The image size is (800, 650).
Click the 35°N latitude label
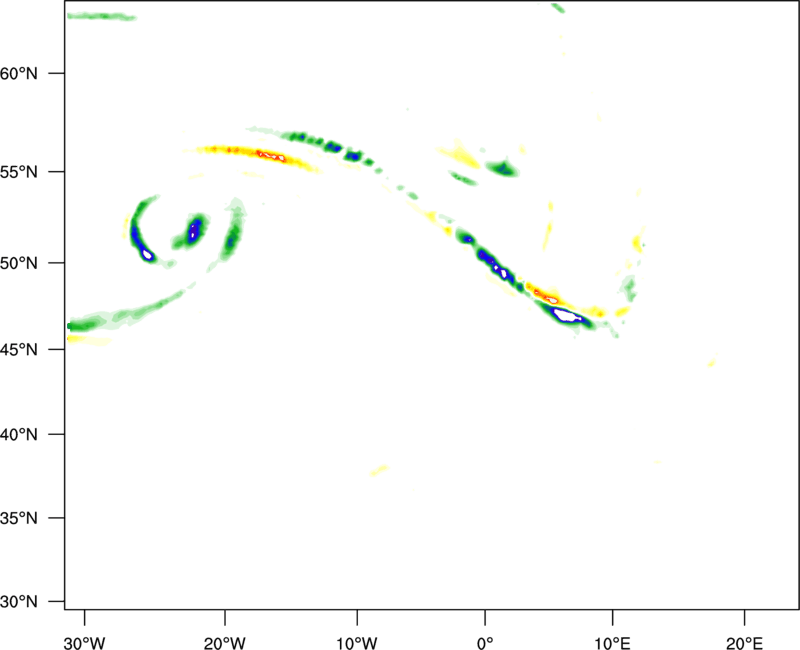19,518
